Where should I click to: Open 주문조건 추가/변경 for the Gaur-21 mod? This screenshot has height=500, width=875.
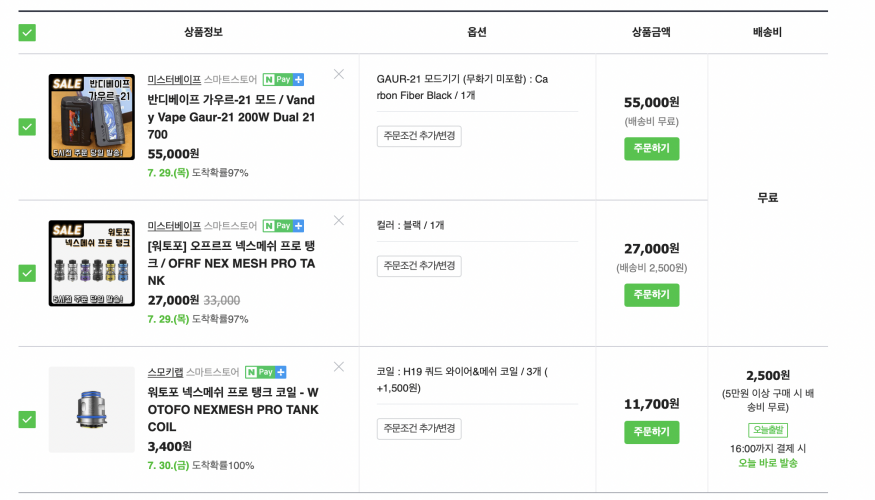[419, 136]
